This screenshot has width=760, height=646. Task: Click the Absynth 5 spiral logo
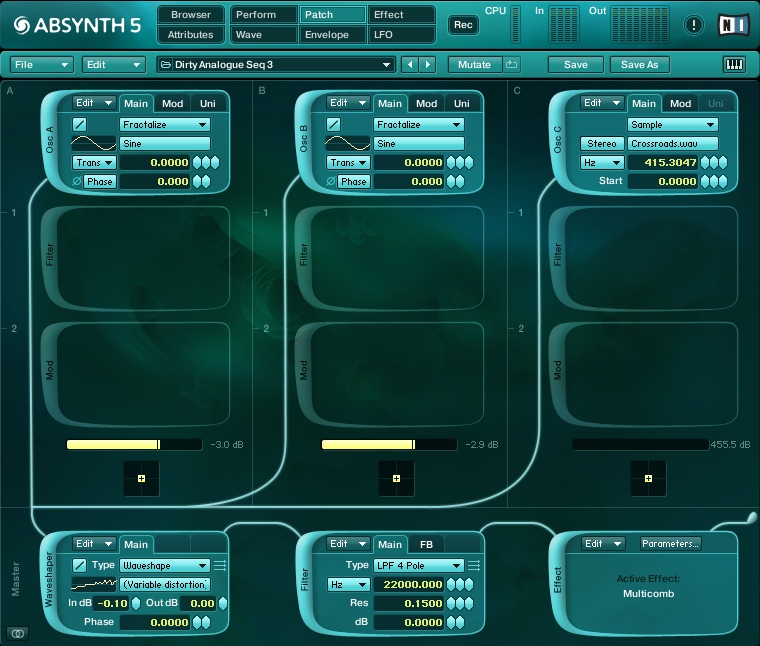click(22, 25)
